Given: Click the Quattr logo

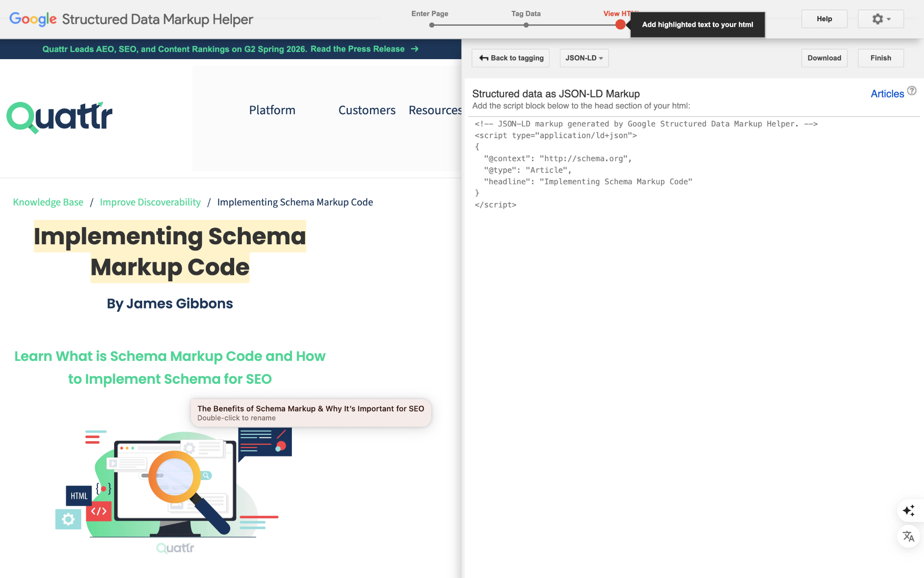Looking at the screenshot, I should pyautogui.click(x=60, y=117).
